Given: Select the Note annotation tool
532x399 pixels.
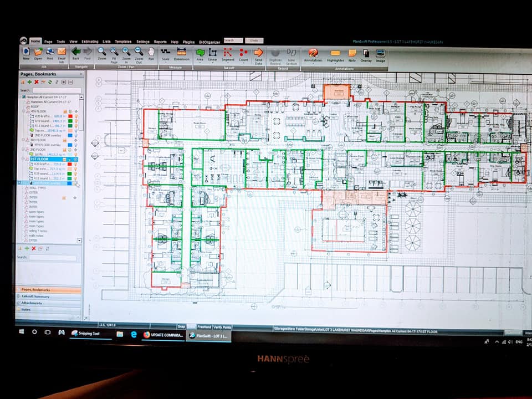Looking at the screenshot, I should pos(352,53).
